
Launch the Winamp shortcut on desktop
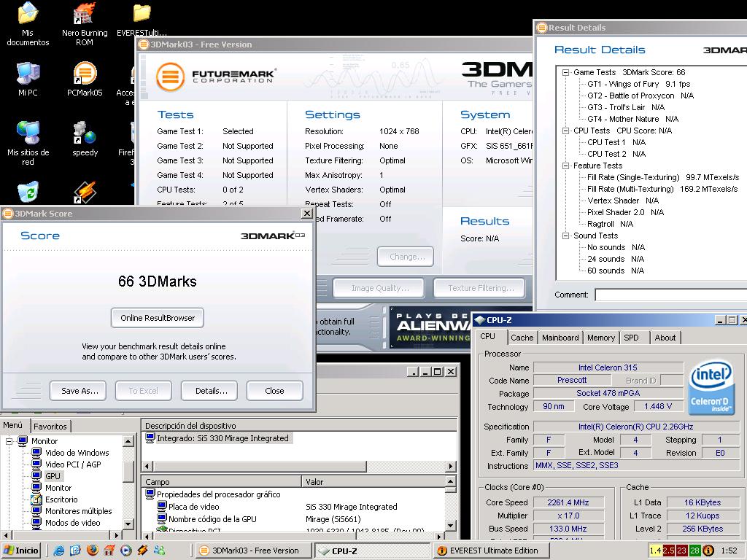tap(85, 192)
